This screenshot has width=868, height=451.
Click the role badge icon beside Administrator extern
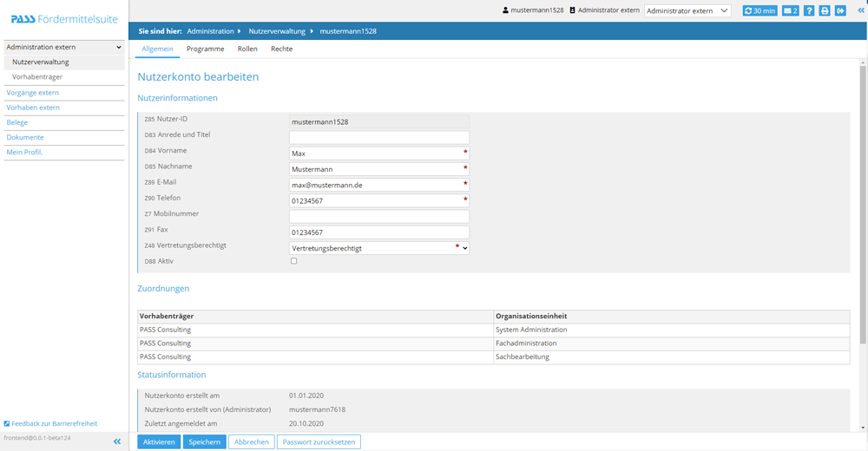click(x=572, y=10)
